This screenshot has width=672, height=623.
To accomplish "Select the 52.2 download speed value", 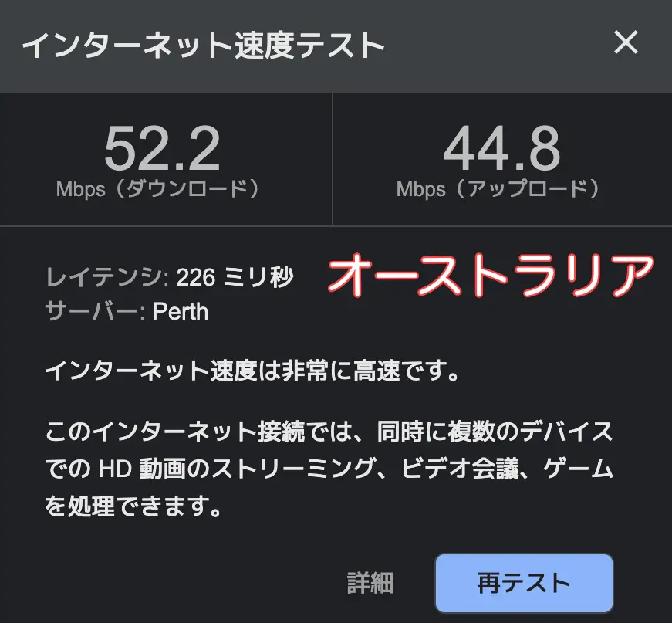I will pyautogui.click(x=162, y=148).
